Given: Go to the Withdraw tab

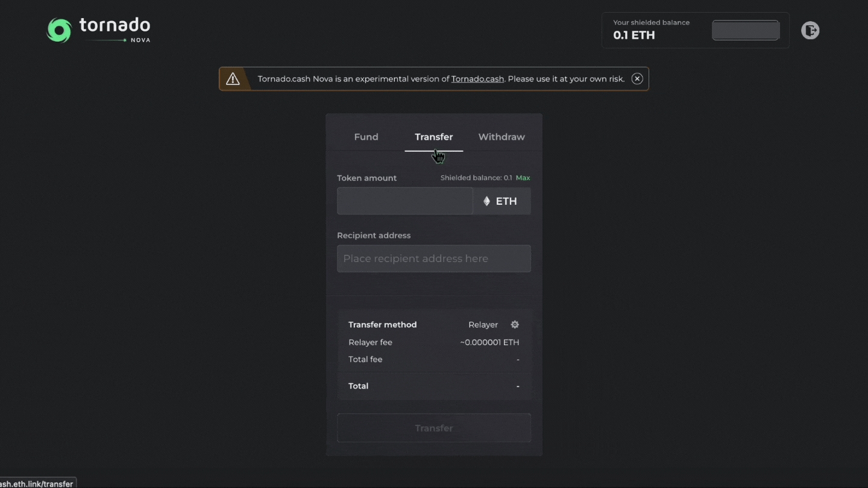Looking at the screenshot, I should click(x=502, y=137).
